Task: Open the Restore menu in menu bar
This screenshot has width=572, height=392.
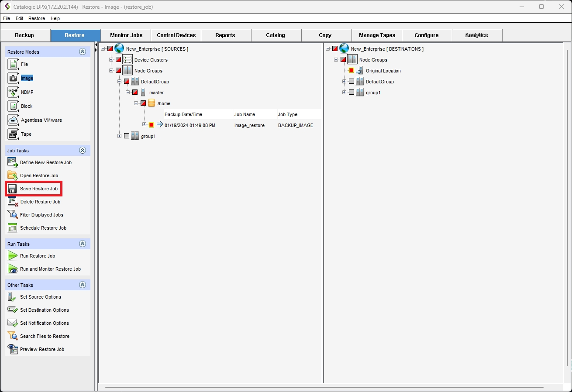Action: (x=37, y=19)
